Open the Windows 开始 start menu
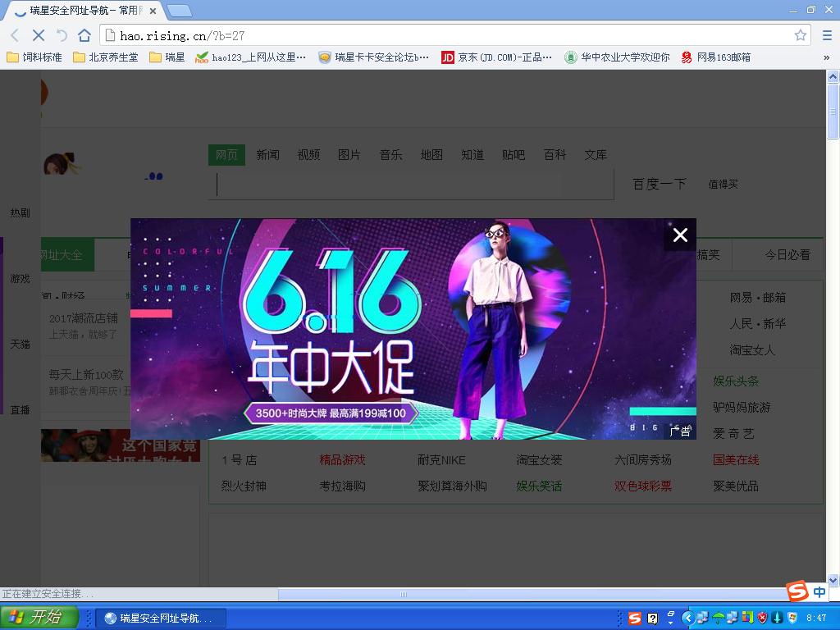This screenshot has width=840, height=630. point(39,617)
